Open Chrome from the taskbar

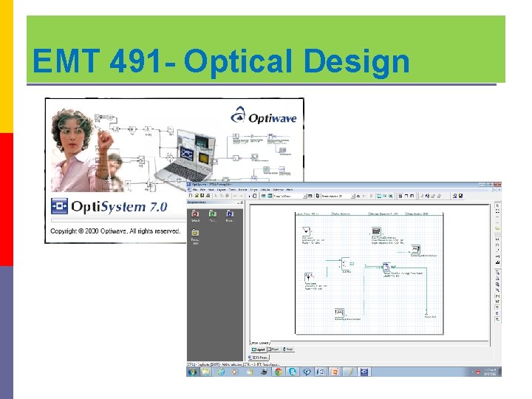pos(279,372)
